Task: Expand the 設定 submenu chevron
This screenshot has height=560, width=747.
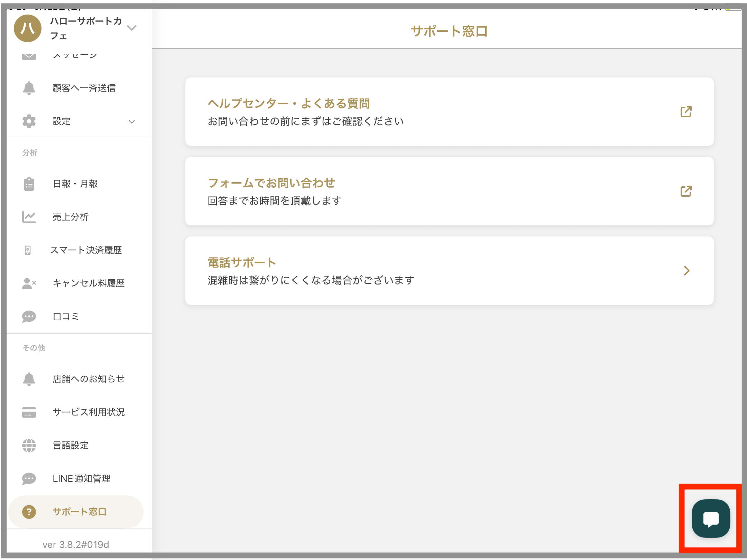Action: (132, 121)
